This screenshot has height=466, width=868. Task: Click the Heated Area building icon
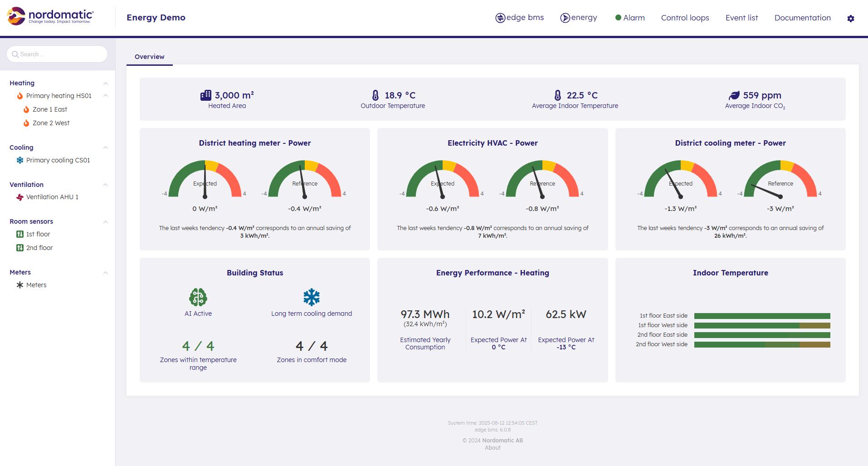[206, 95]
